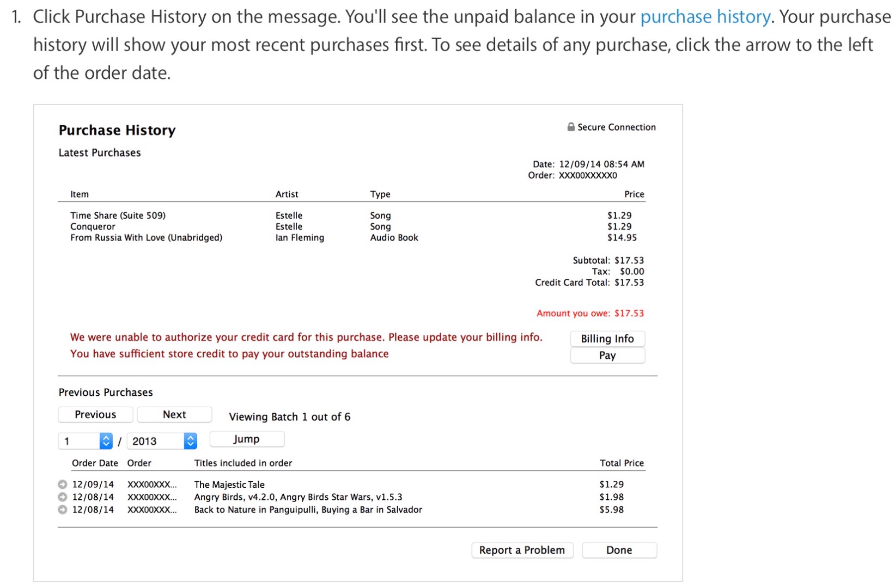The width and height of the screenshot is (895, 588).
Task: Click From Russia With Love item
Action: click(x=146, y=238)
